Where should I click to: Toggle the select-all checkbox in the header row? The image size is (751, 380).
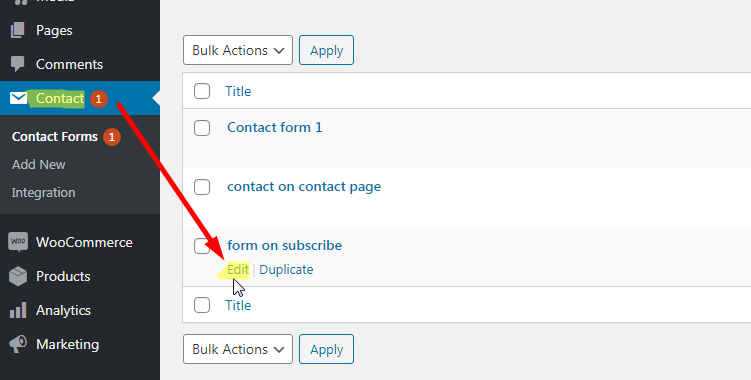(202, 91)
